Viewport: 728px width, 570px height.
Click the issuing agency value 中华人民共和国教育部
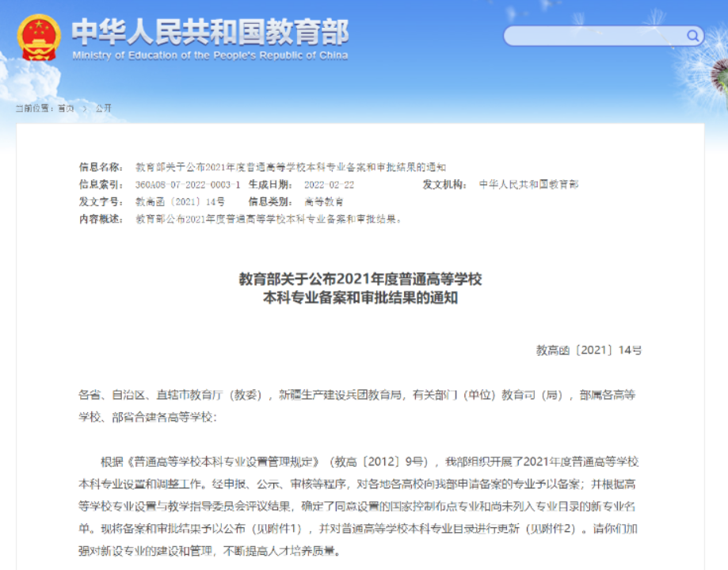coord(529,185)
